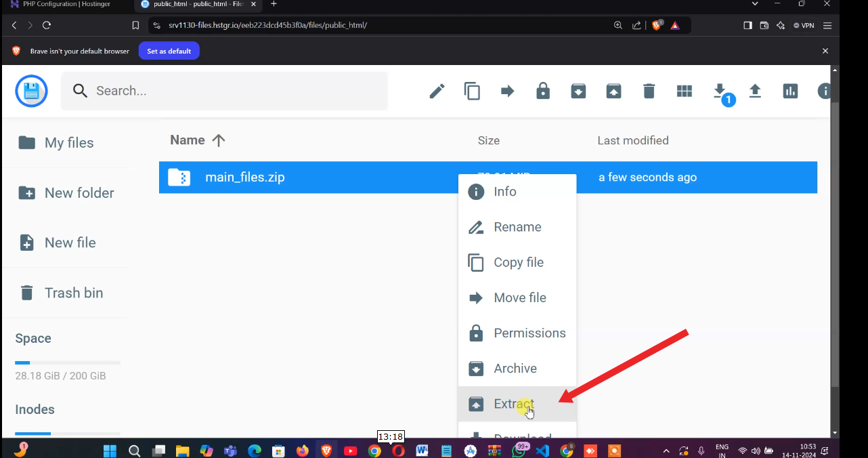868x458 pixels.
Task: Choose Move file in the context menu
Action: [517, 297]
